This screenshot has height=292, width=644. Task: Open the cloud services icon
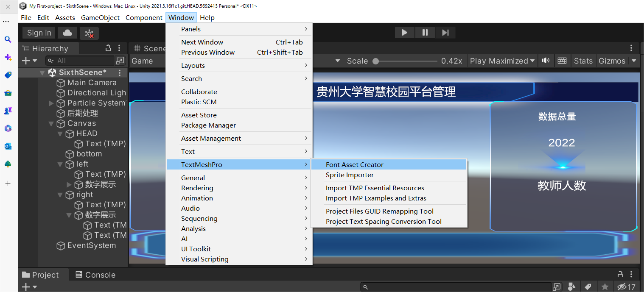click(67, 33)
